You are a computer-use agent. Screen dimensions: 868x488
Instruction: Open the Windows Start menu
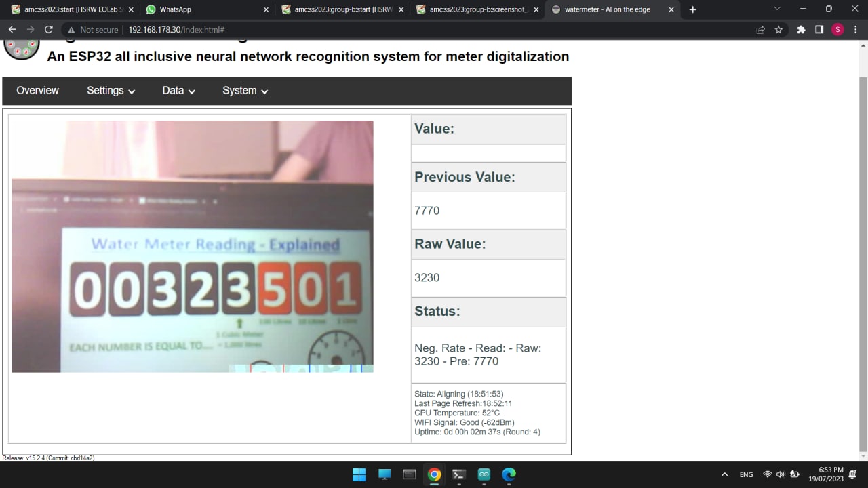[359, 474]
